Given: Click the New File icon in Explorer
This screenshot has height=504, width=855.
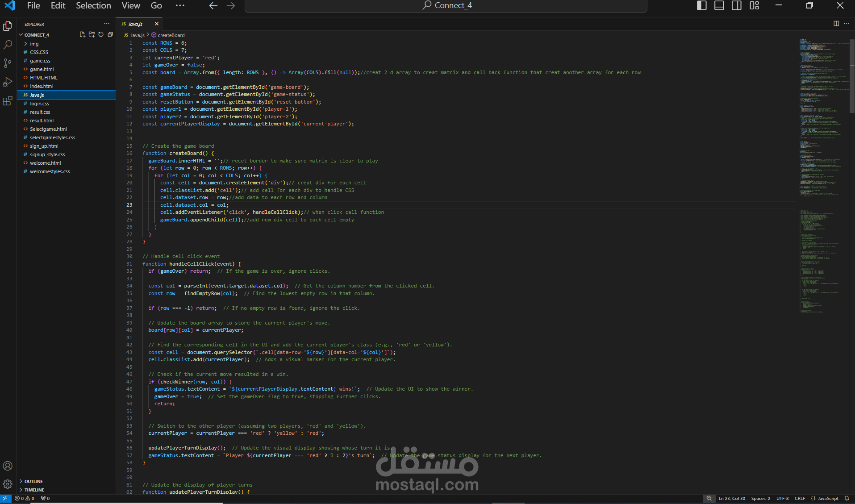Looking at the screenshot, I should tap(82, 34).
